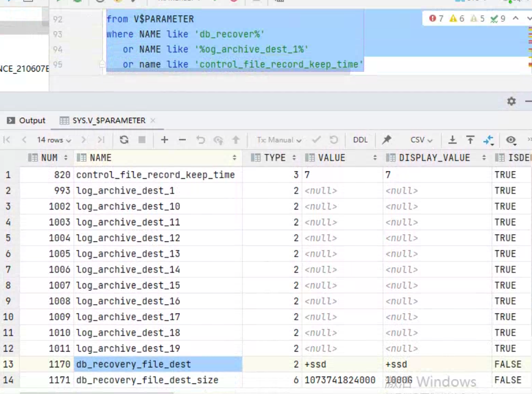This screenshot has width=532, height=394.
Task: Sort by NAME column arrows
Action: tap(234, 157)
